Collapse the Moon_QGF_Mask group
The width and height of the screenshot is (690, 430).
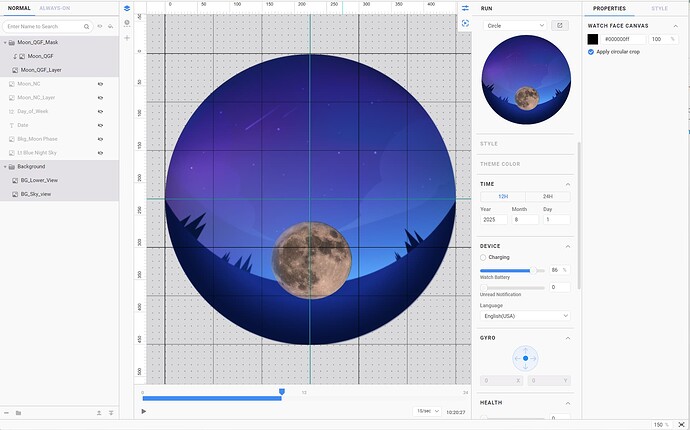(x=5, y=43)
